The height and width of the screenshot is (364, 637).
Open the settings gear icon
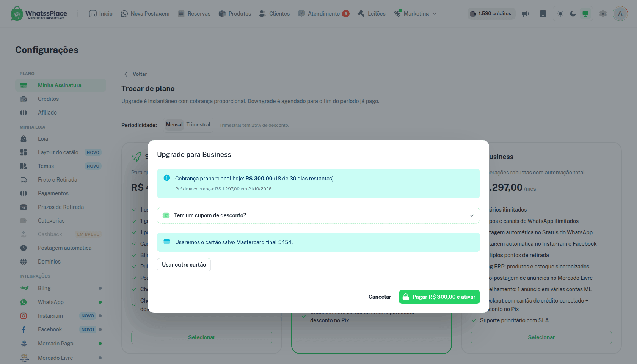[x=603, y=14]
